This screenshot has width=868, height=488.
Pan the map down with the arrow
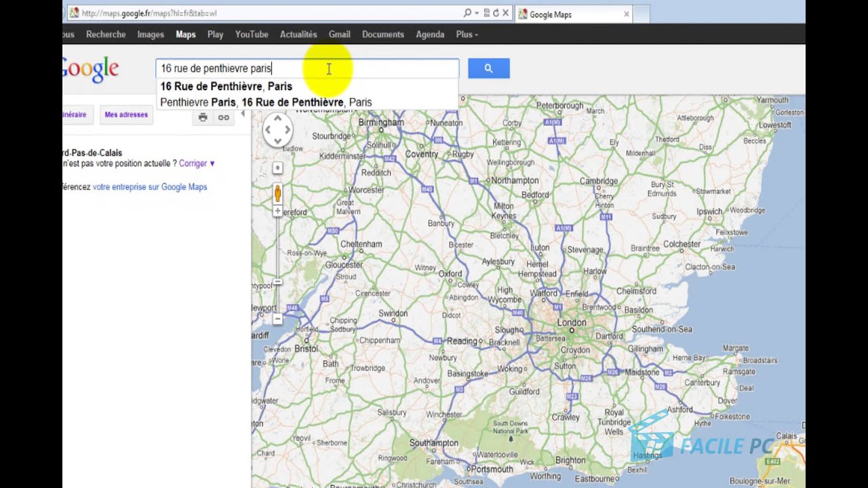(x=277, y=141)
